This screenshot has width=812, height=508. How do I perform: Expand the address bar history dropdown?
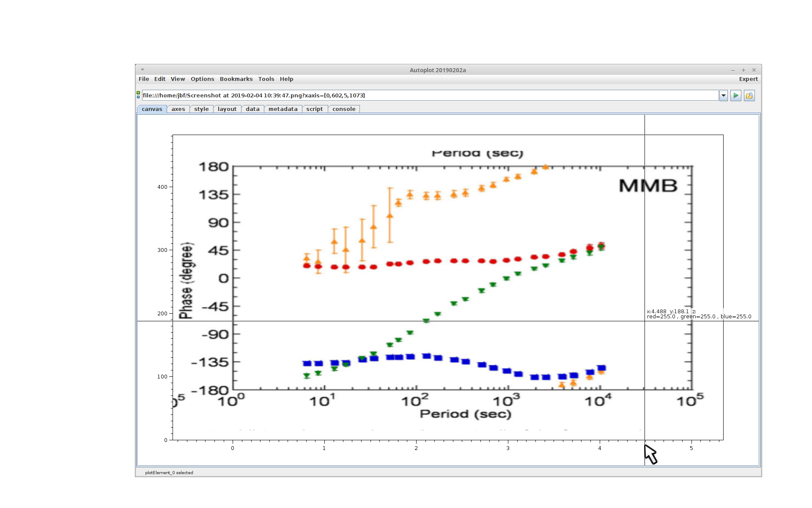(x=724, y=96)
